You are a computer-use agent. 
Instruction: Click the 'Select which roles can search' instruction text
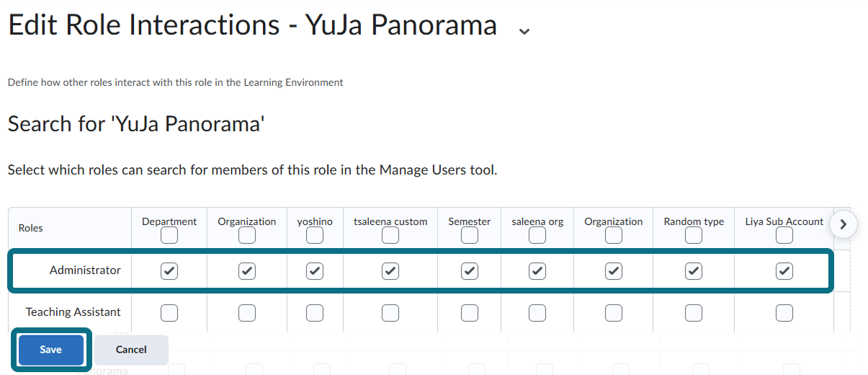(x=252, y=171)
